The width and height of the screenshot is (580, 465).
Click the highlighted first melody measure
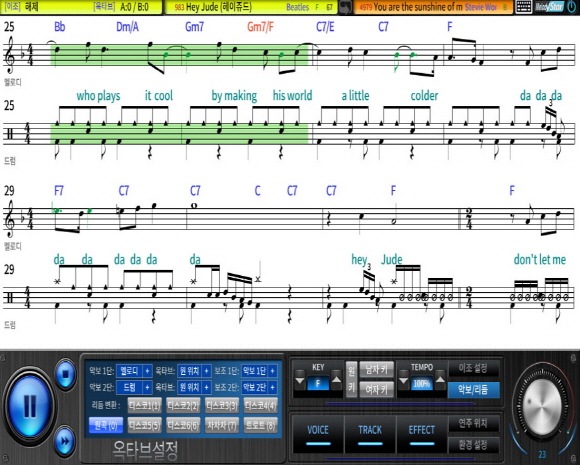point(116,55)
